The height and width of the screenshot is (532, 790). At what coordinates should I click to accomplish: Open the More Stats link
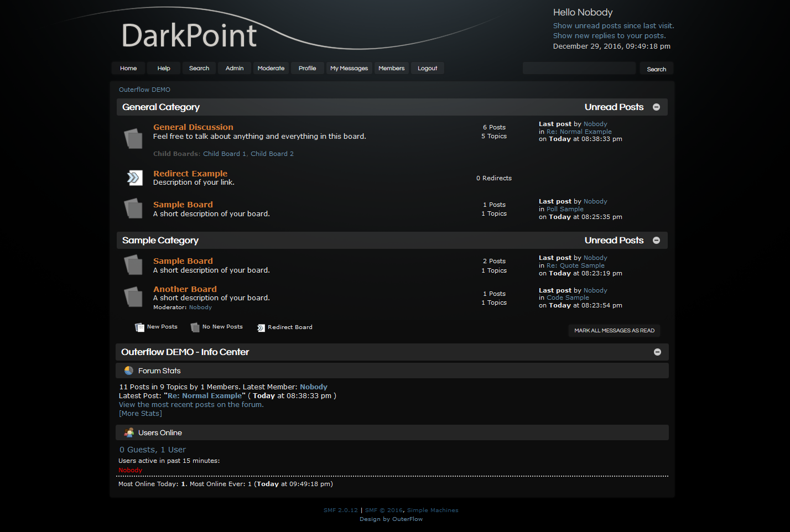[x=141, y=414]
